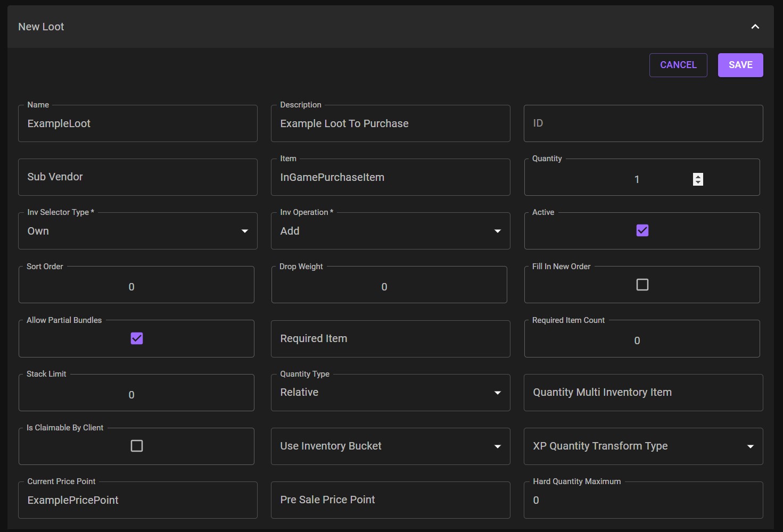This screenshot has height=532, width=783.
Task: Collapse the New Loot panel chevron
Action: click(x=755, y=27)
